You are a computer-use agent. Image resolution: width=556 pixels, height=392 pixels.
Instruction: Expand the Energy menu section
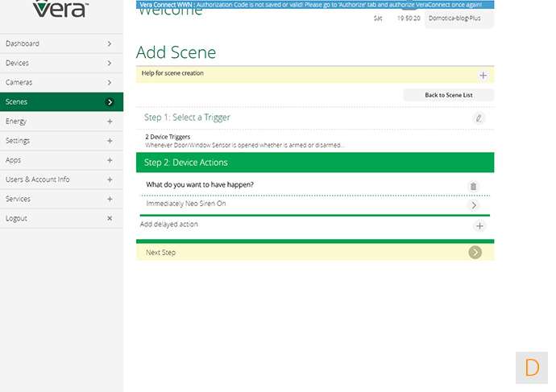(110, 122)
